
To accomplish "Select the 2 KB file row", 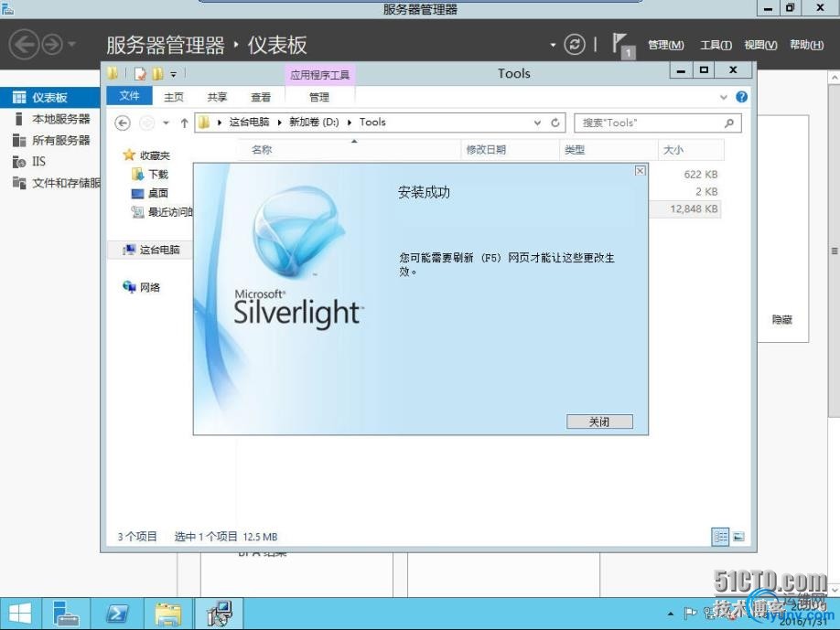I will [x=685, y=192].
